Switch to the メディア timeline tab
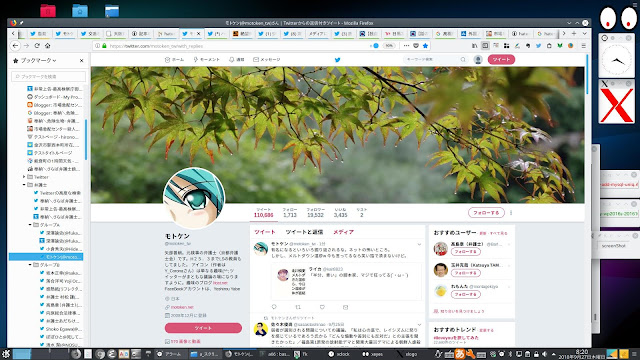Screen dimensions: 640x360 pyautogui.click(x=343, y=232)
